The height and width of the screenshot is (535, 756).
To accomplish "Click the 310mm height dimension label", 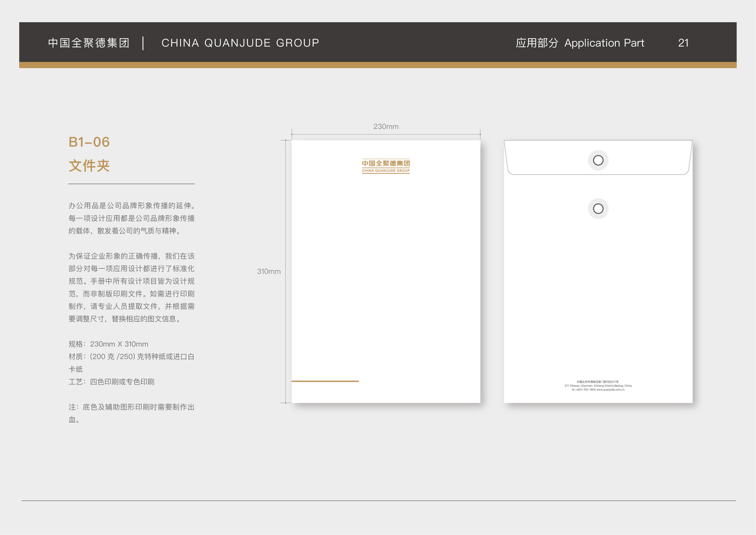I will click(268, 271).
